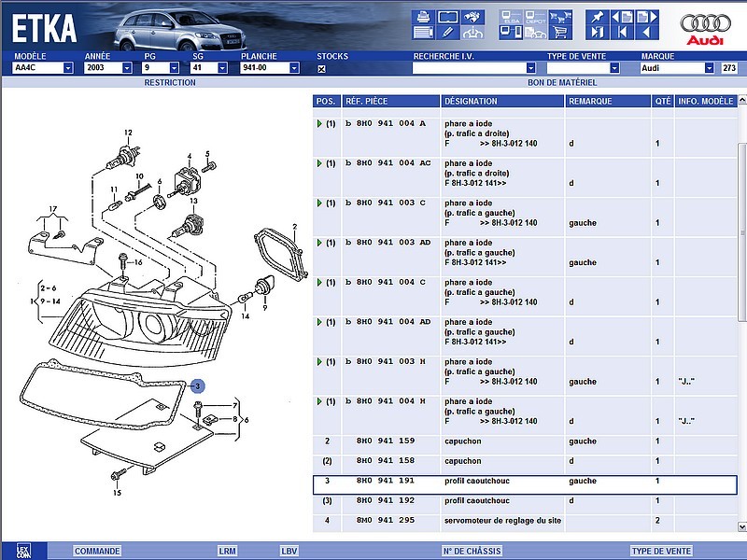Open the single shopping cart icon
This screenshot has width=747, height=560.
pos(560,33)
